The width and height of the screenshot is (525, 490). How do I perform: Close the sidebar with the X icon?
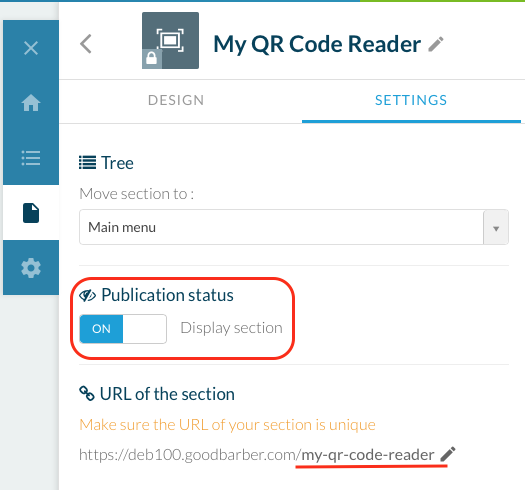tap(31, 48)
